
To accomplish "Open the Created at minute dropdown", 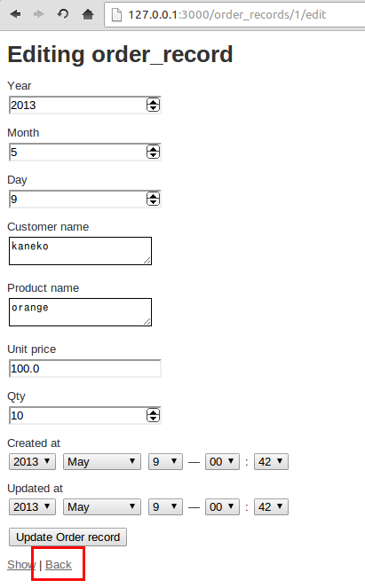I will [271, 462].
